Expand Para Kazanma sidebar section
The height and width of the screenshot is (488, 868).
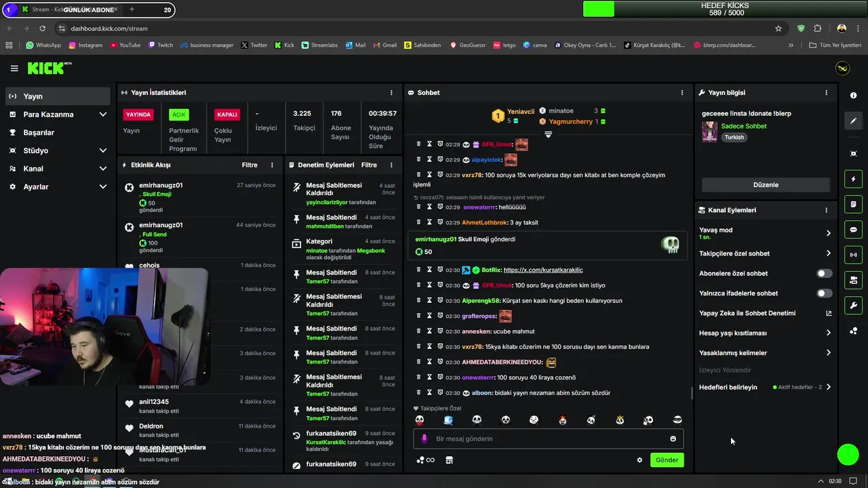[x=103, y=115]
